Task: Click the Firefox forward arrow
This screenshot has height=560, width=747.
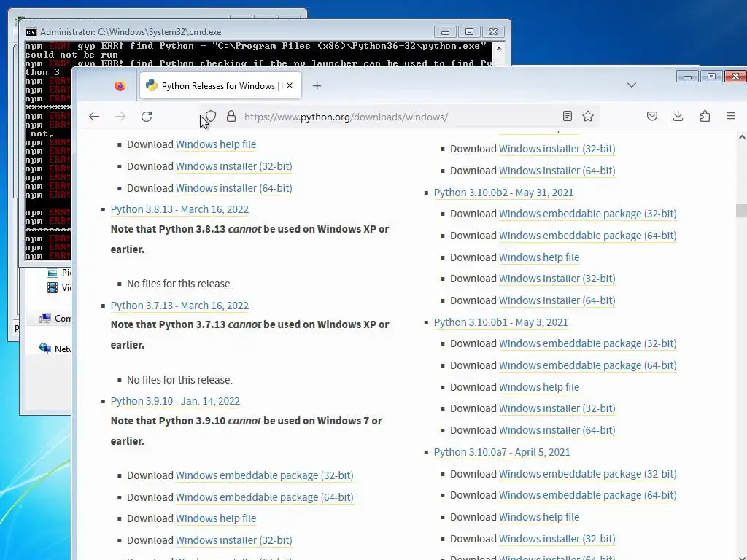Action: click(120, 117)
